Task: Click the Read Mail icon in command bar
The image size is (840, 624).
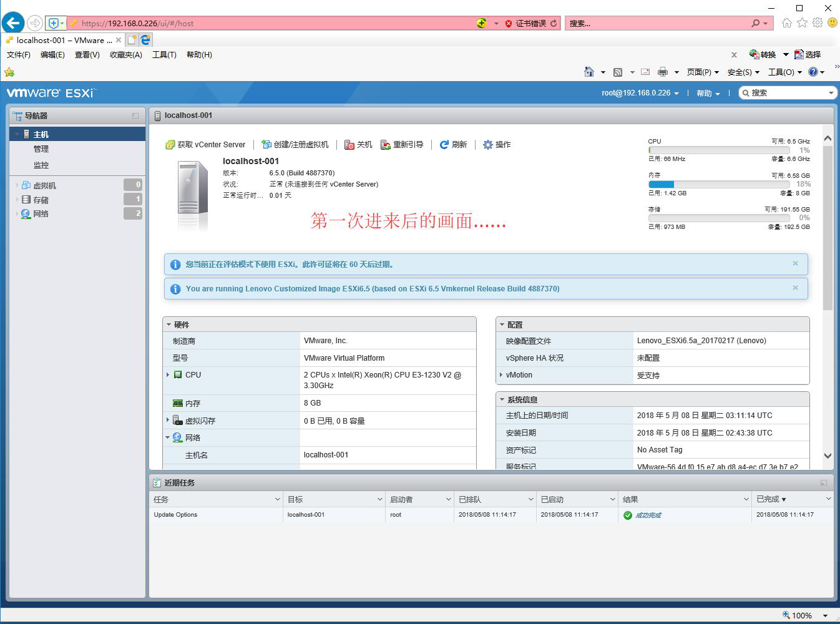Action: (645, 72)
